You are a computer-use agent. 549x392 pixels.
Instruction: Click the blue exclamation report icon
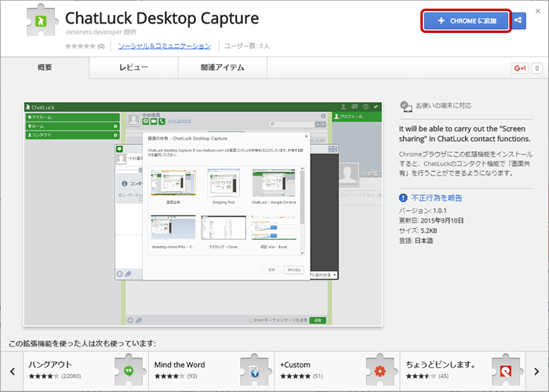[403, 198]
